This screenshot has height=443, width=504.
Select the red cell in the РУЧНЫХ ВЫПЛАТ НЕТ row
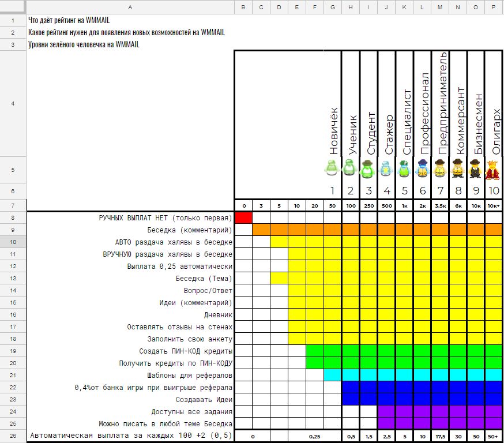point(244,218)
